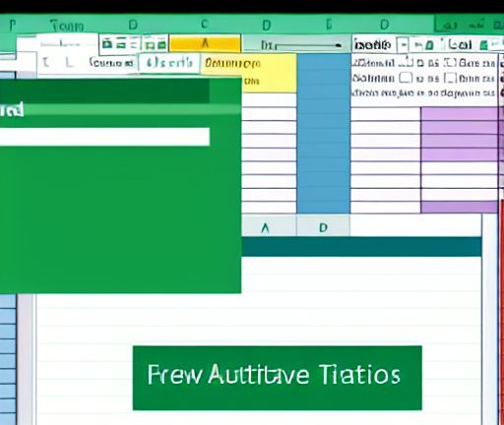The width and height of the screenshot is (504, 425).
Task: Select the 'Counsel' tab under the toolbar
Action: pyautogui.click(x=111, y=62)
